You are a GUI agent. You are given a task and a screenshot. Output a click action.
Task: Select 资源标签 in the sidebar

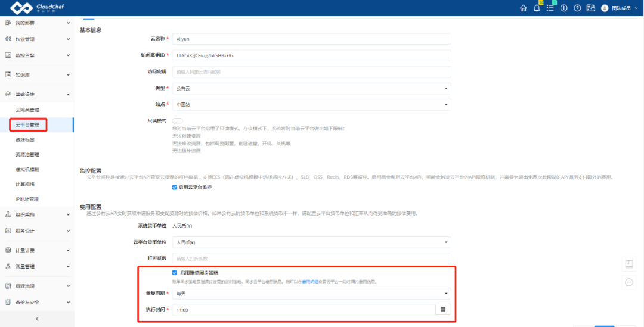25,139
